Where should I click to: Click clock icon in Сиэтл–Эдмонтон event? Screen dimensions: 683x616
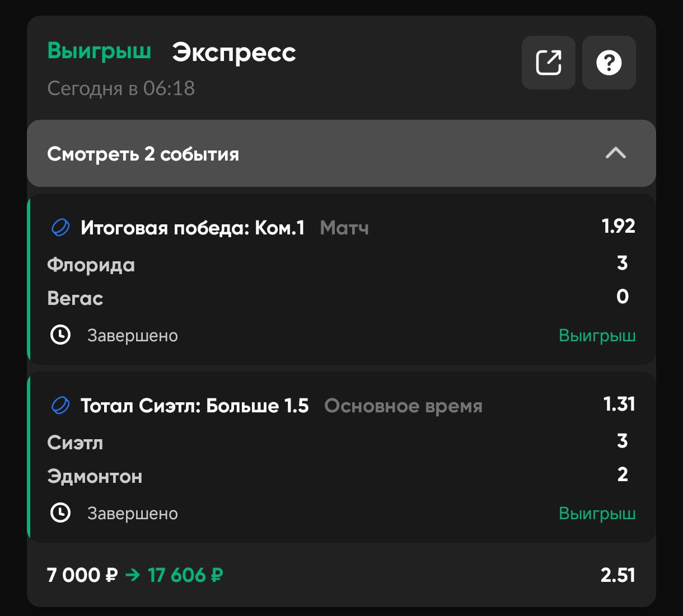click(60, 513)
